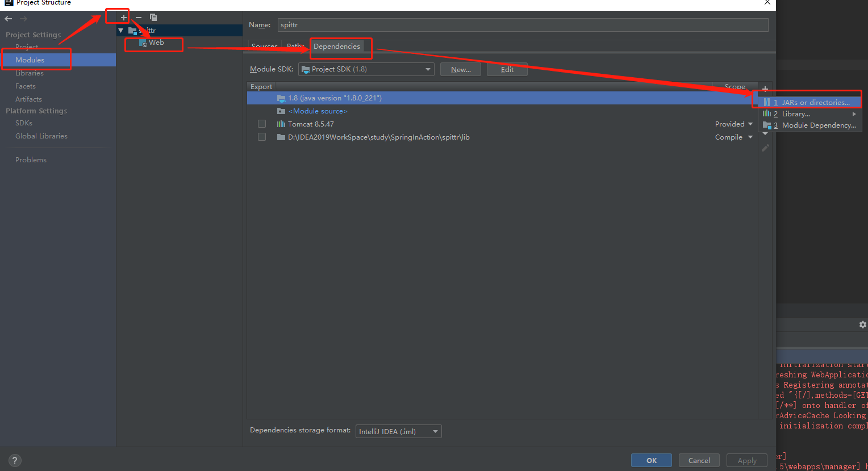Select the spittr module in tree
868x471 pixels.
180,31
